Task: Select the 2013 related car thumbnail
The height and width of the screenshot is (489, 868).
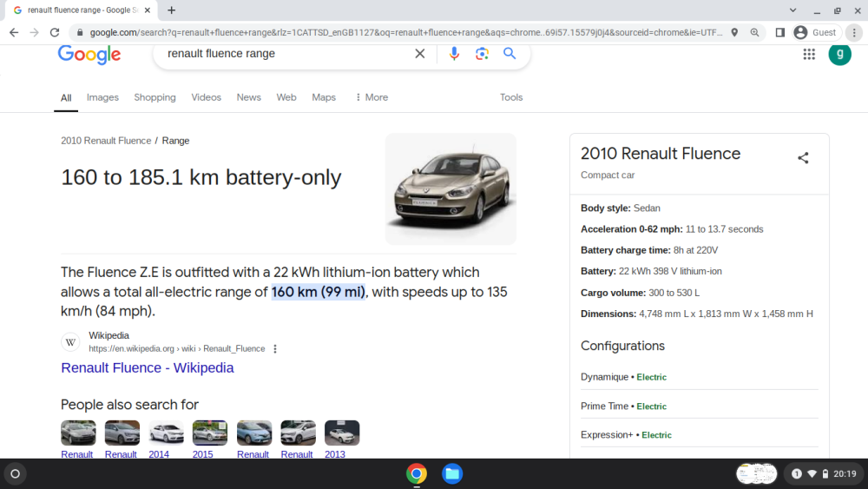Action: point(341,433)
